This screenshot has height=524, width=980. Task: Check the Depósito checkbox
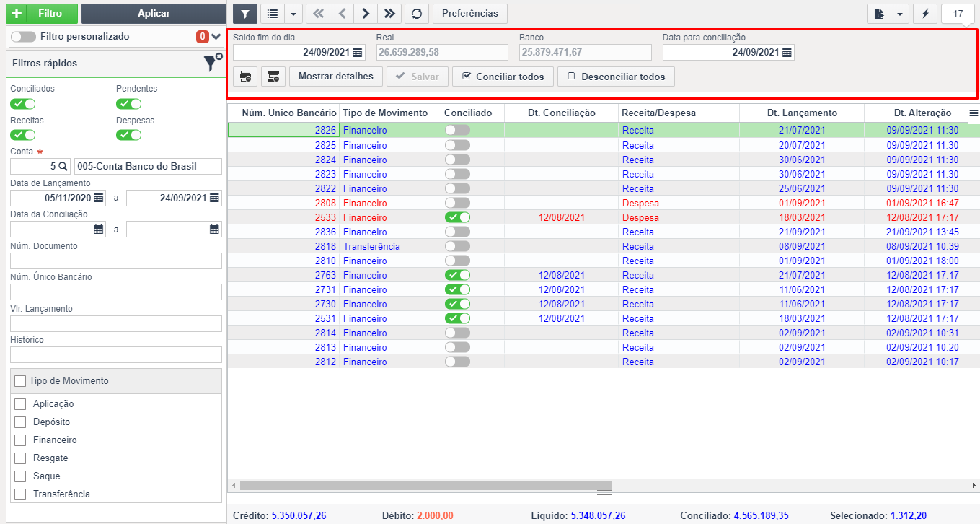20,422
